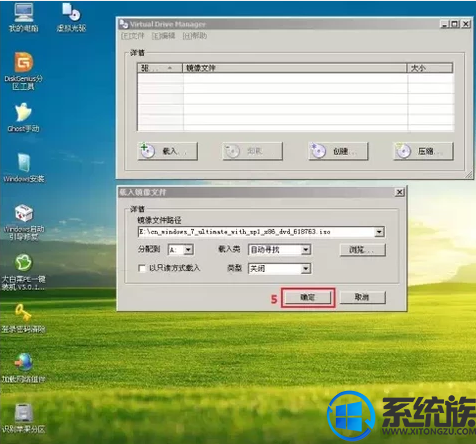
Task: Click the 浏览 browse button
Action: click(x=363, y=250)
